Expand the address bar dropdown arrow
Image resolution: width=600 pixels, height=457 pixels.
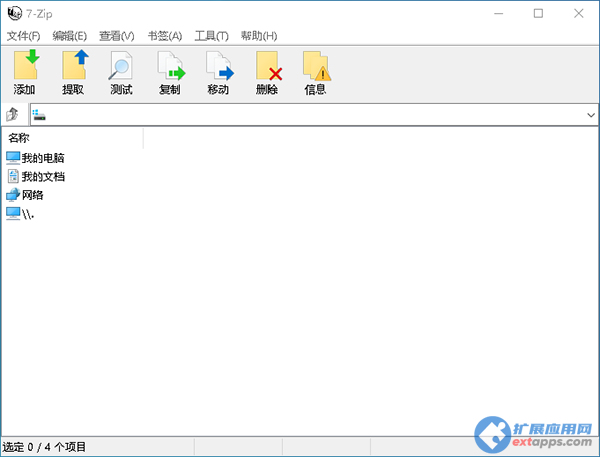591,115
